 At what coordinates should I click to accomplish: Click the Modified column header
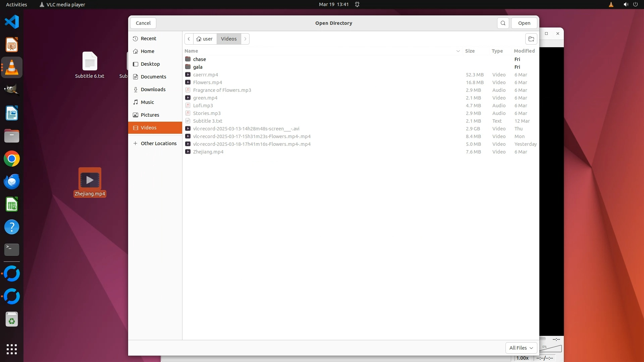pos(524,51)
